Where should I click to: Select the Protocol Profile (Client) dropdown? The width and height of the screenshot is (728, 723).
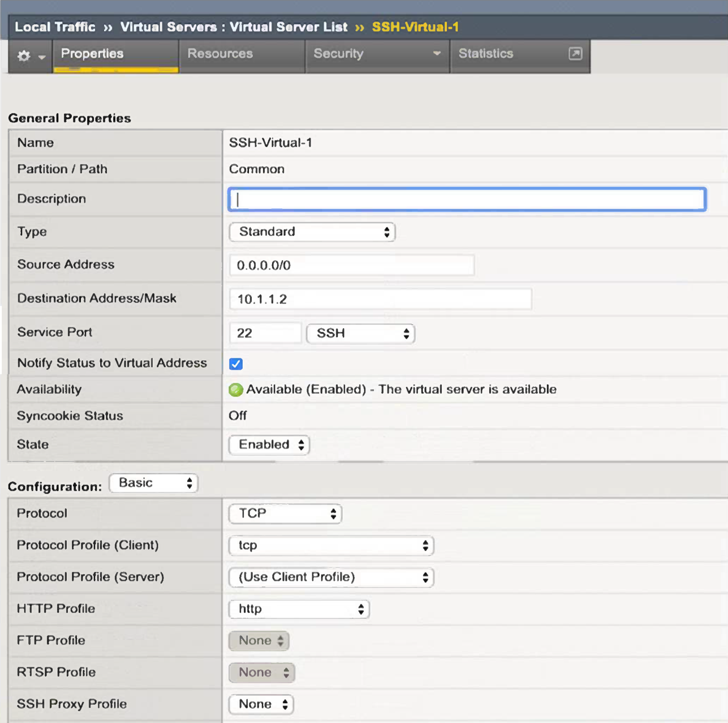click(x=331, y=546)
